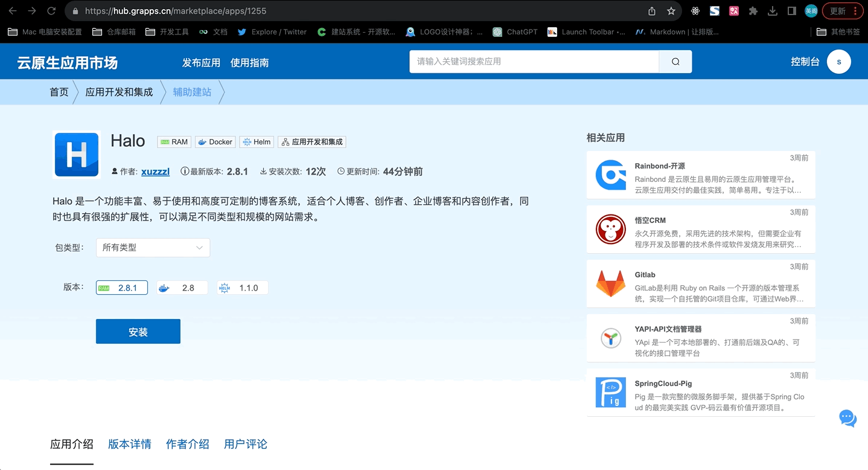Click the 云原生应用市场 site title
The width and height of the screenshot is (868, 470).
pos(68,63)
